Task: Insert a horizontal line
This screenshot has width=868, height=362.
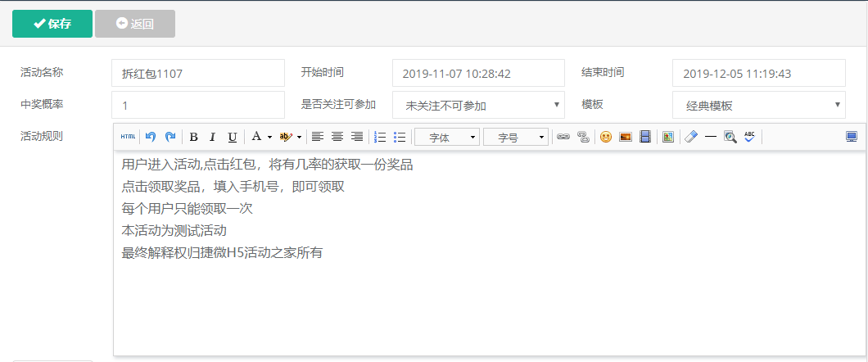Action: pos(710,137)
